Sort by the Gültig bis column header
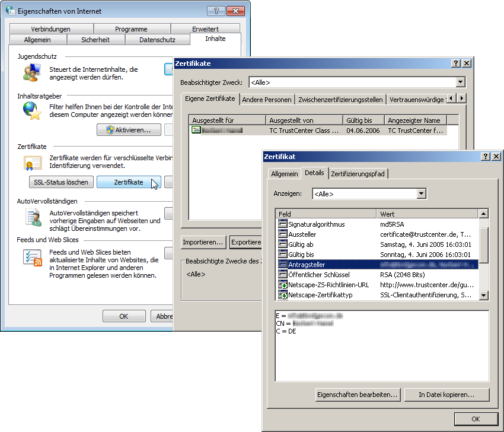The image size is (504, 432). [x=363, y=120]
